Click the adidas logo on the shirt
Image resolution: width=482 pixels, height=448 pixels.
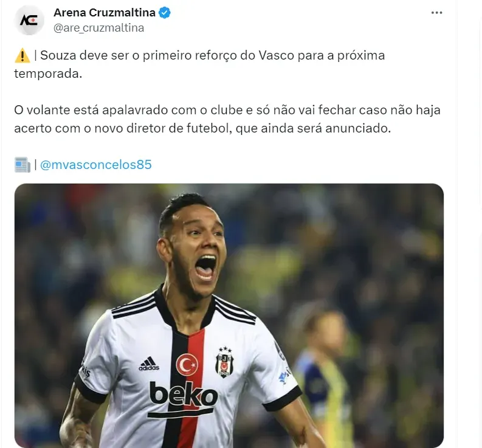(149, 364)
